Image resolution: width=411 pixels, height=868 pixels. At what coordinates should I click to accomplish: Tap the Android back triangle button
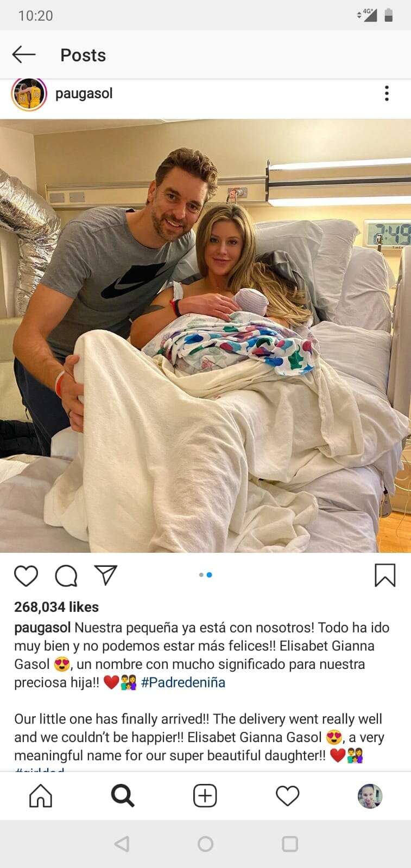coord(122,844)
